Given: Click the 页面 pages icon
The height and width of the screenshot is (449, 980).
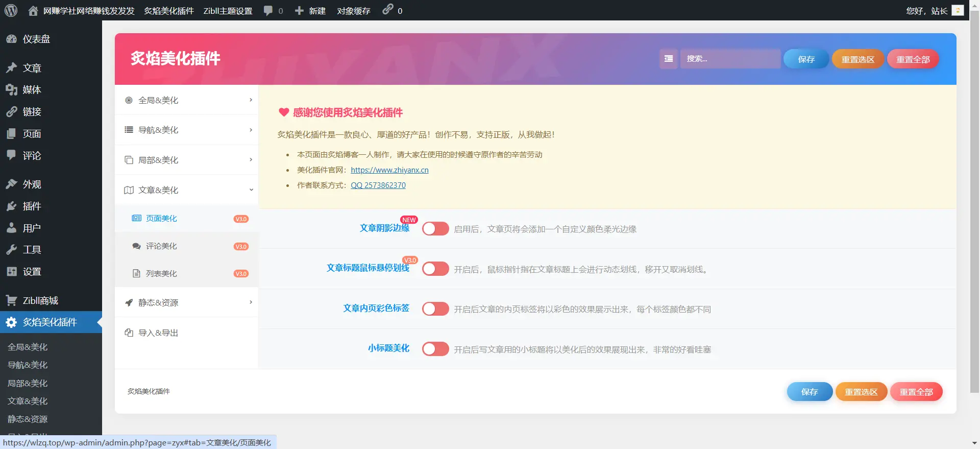Looking at the screenshot, I should (x=12, y=133).
